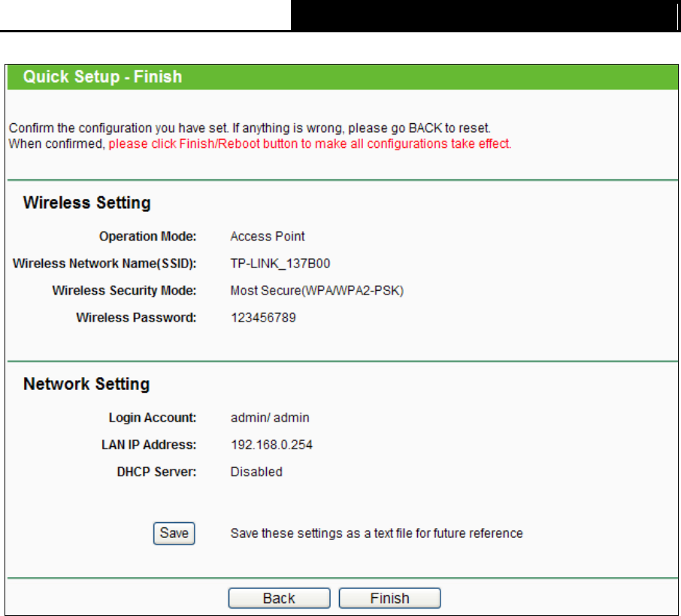The image size is (681, 616).
Task: Click the Back button
Action: click(279, 598)
